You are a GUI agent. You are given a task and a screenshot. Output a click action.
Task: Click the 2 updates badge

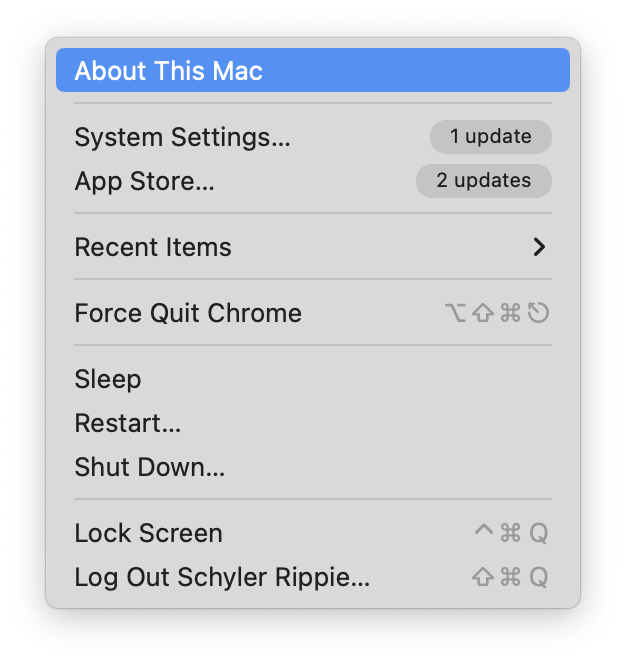pos(483,181)
